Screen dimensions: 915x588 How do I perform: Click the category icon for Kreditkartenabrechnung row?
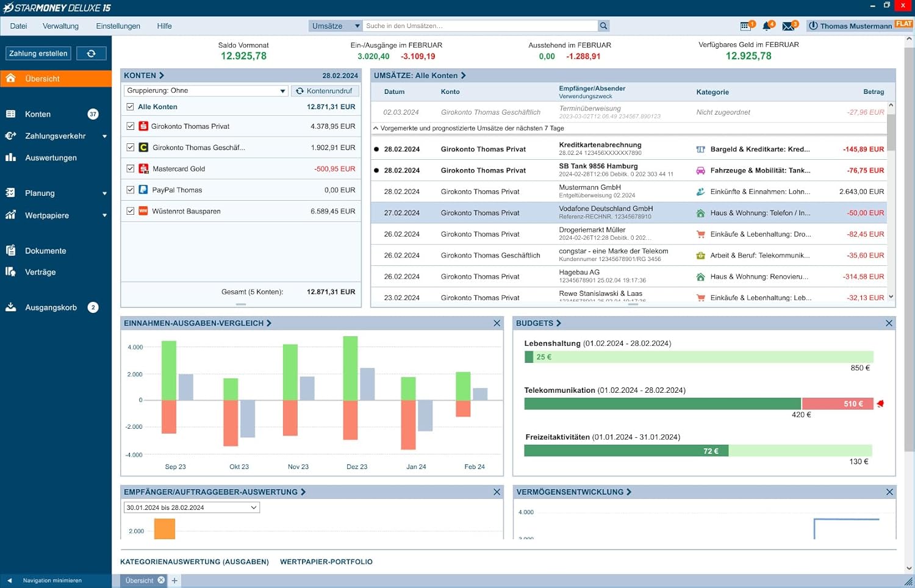tap(700, 149)
